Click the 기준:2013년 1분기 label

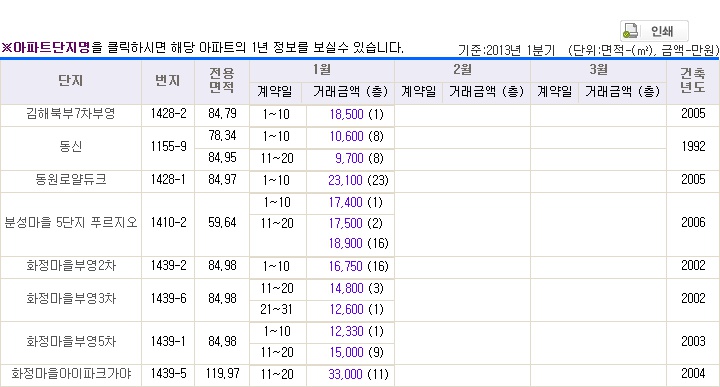tap(506, 50)
